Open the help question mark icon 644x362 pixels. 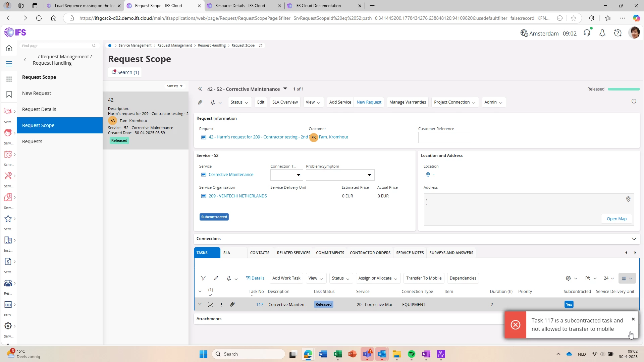[x=618, y=33]
